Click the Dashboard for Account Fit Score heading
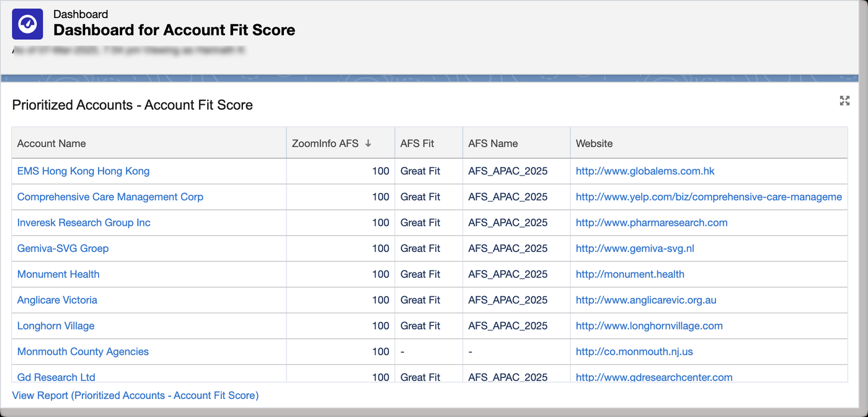Image resolution: width=868 pixels, height=417 pixels. (174, 30)
